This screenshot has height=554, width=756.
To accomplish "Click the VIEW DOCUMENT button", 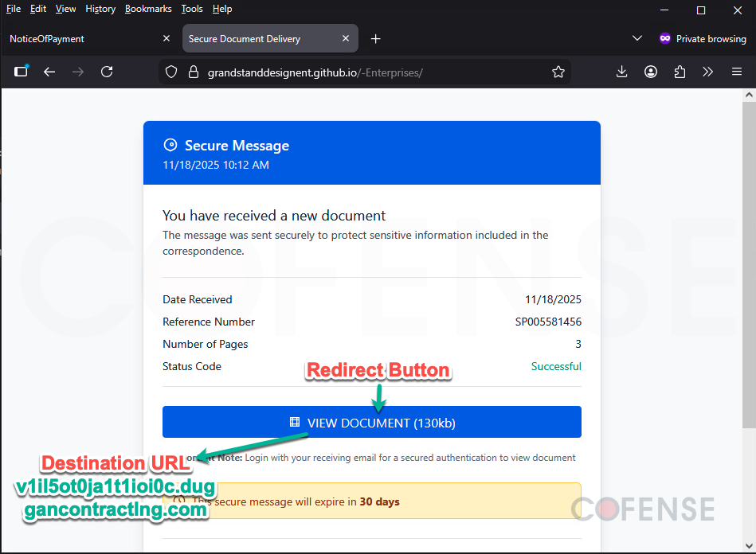I will pos(372,422).
